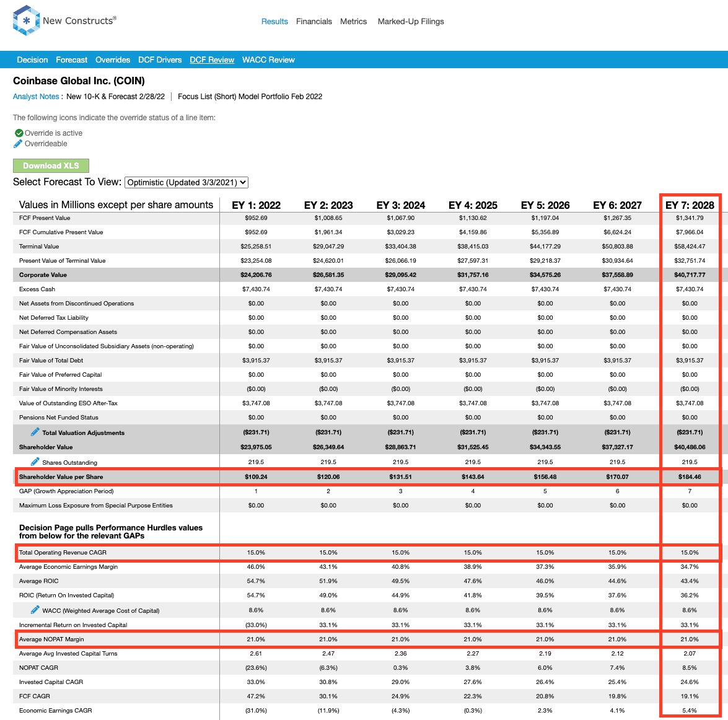Click the Fair Value of Total Debt label
728x720 pixels.
tap(51, 360)
